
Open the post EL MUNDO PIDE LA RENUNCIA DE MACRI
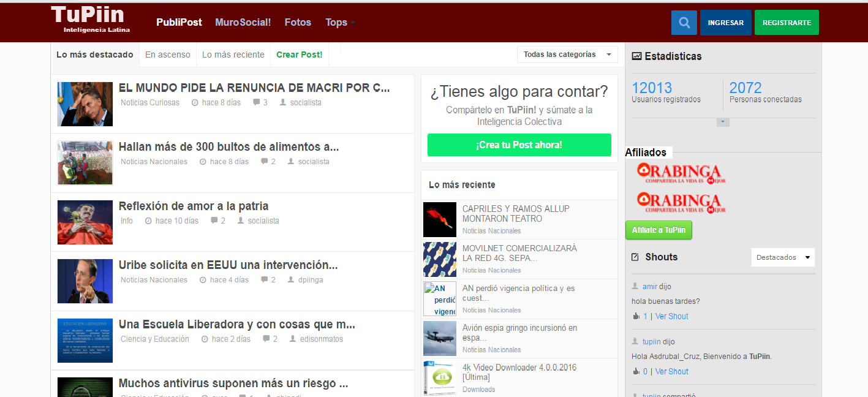[254, 88]
